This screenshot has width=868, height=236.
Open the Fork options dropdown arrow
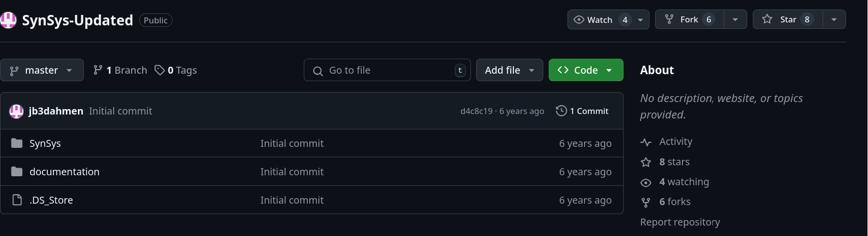(735, 19)
